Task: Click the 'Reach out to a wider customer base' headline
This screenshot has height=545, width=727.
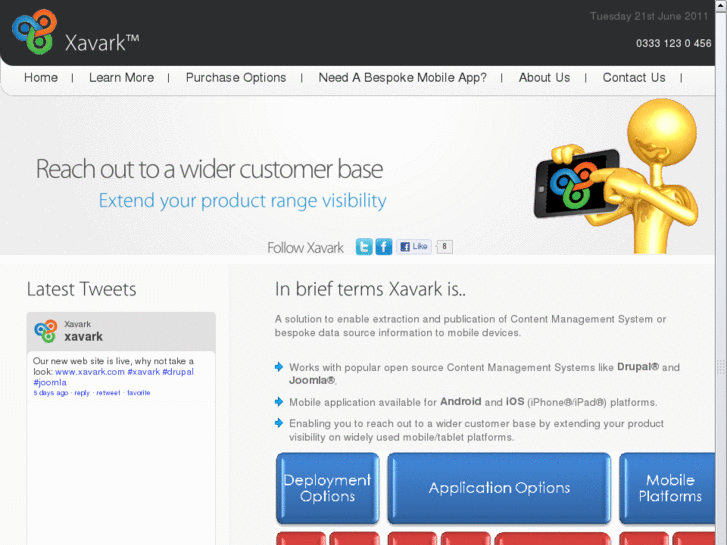Action: [210, 169]
